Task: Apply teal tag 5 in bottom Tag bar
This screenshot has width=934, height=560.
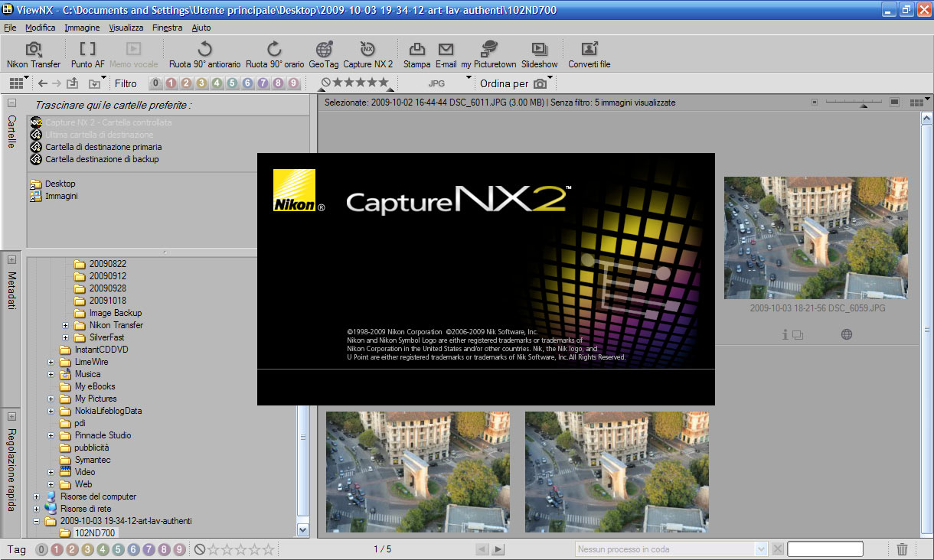Action: pos(118,549)
